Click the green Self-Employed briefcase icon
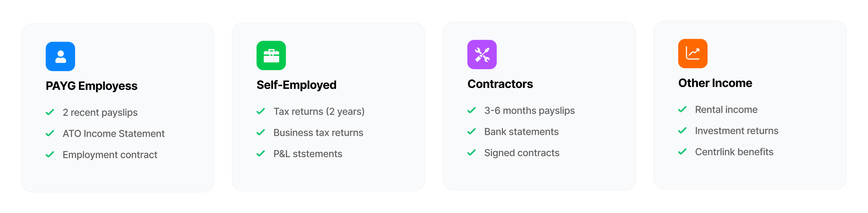This screenshot has width=868, height=213. click(271, 55)
